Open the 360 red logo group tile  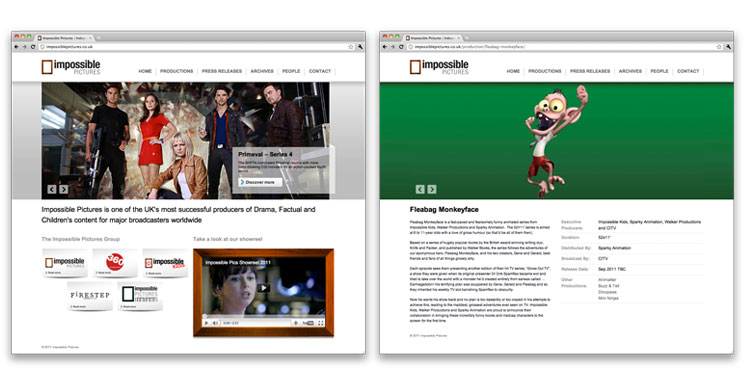coord(115,262)
